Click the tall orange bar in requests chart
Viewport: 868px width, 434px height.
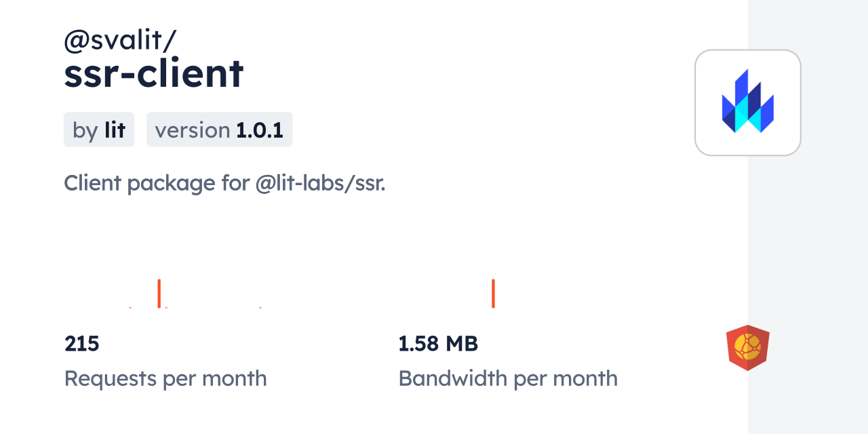[159, 293]
